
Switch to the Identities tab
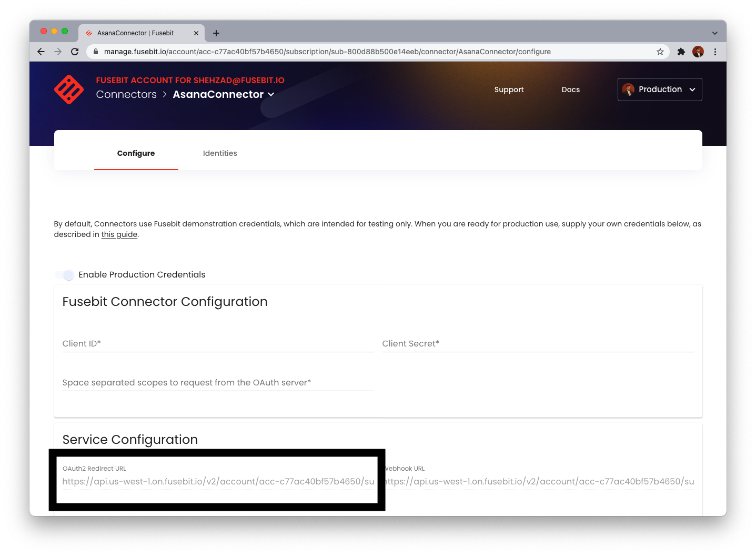pos(220,153)
